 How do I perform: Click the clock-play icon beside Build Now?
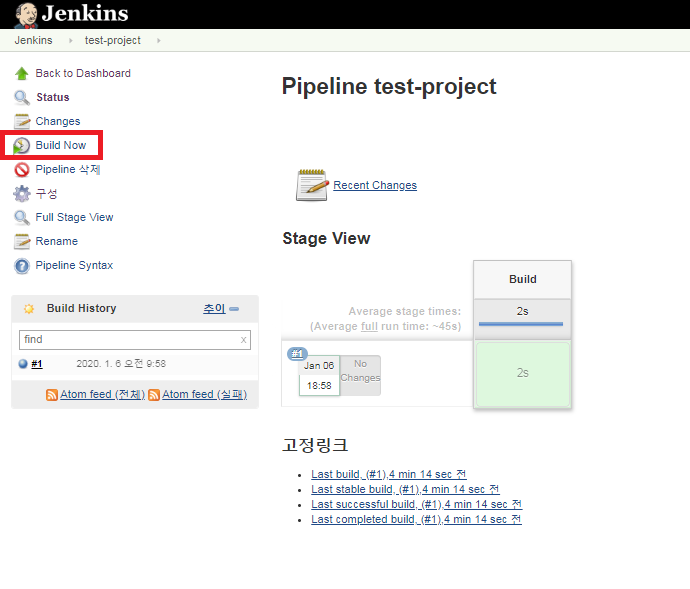(x=21, y=145)
